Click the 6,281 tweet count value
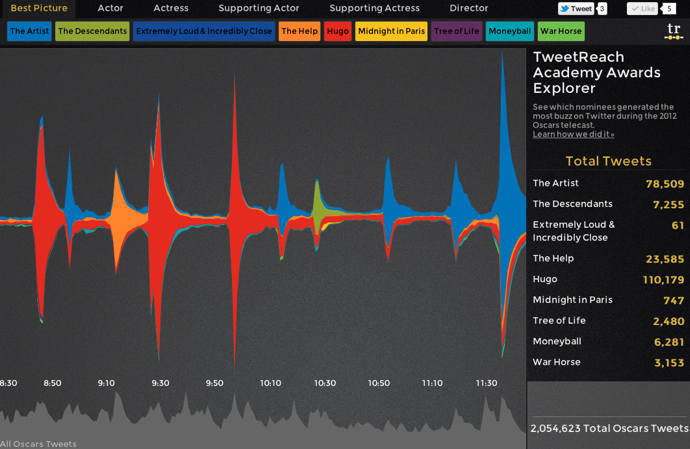 click(669, 342)
